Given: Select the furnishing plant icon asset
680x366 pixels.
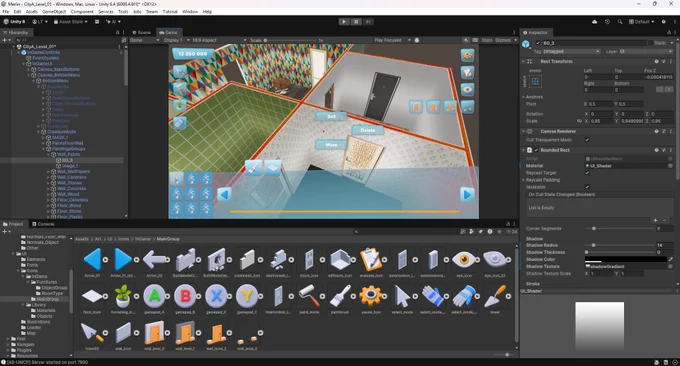Looking at the screenshot, I should pos(123,296).
